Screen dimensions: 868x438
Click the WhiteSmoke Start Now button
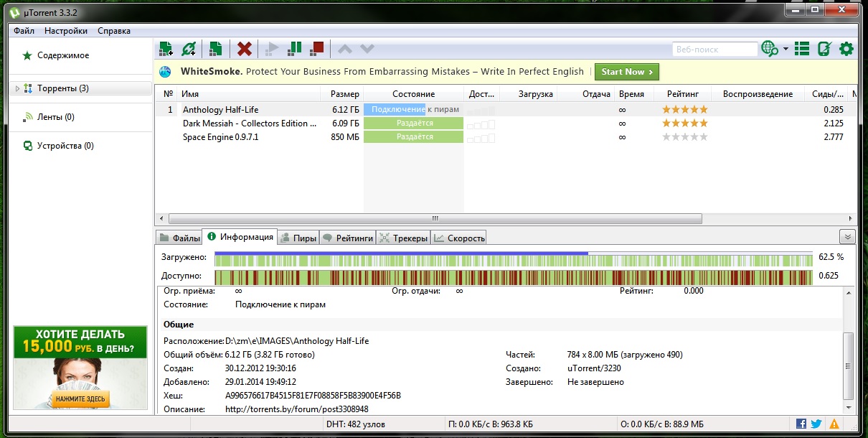(626, 72)
